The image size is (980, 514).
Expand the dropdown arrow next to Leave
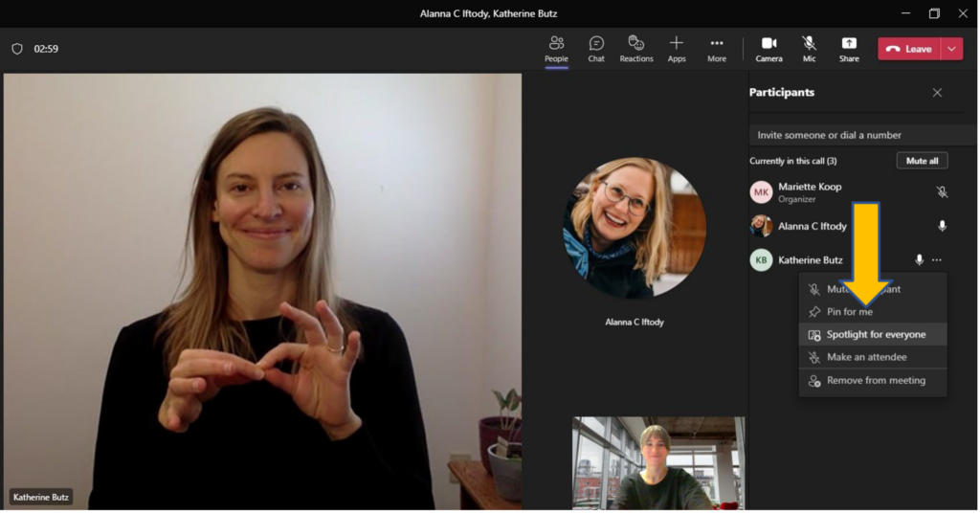point(951,49)
